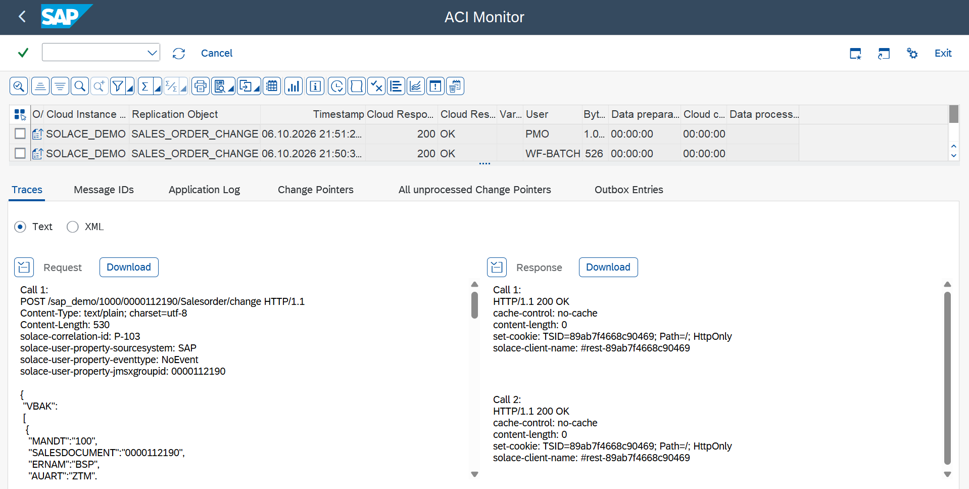This screenshot has width=969, height=489.
Task: Click the Set Filter funnel icon
Action: tap(119, 87)
